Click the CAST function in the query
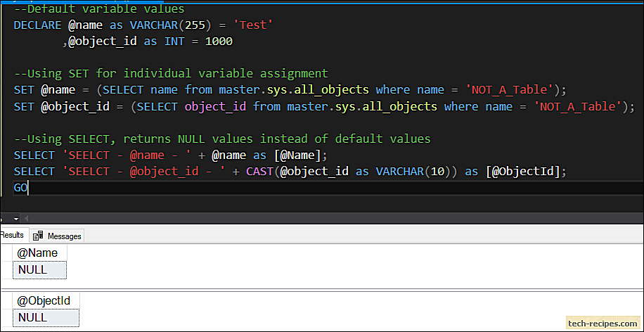Image resolution: width=644 pixels, height=332 pixels. 259,172
